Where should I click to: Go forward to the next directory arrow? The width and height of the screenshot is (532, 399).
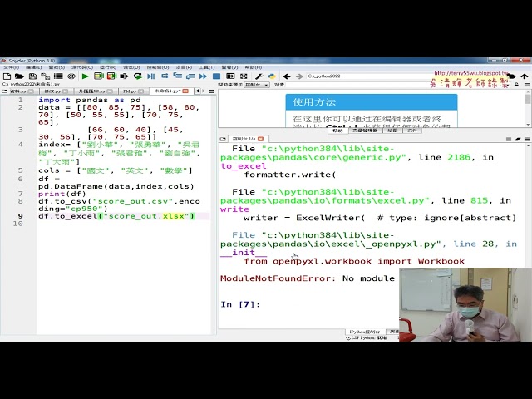[x=299, y=76]
